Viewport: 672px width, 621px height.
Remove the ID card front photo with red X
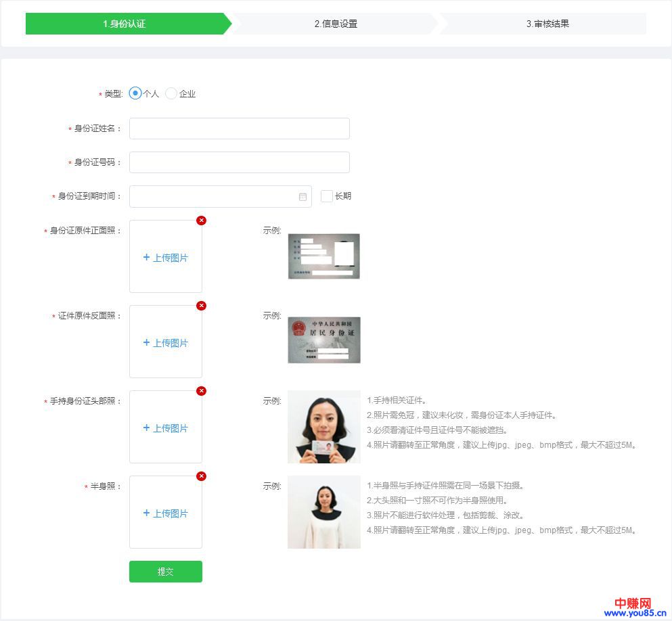coord(201,221)
